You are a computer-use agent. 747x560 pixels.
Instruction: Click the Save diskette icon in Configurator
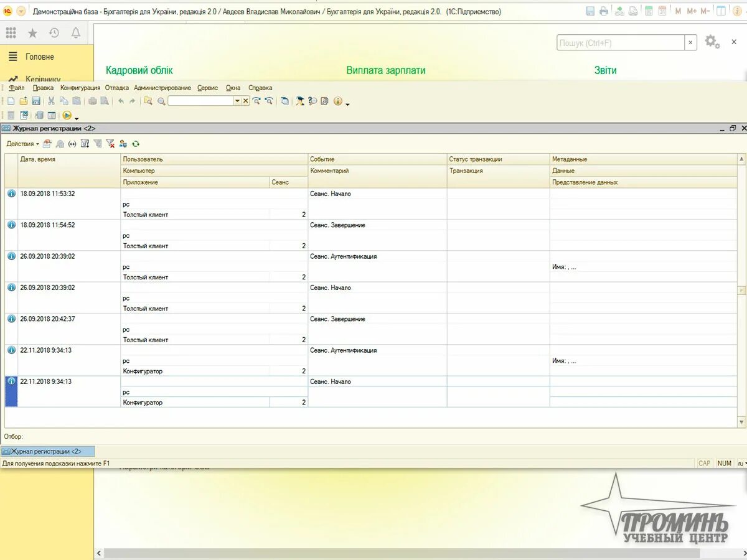(x=35, y=101)
